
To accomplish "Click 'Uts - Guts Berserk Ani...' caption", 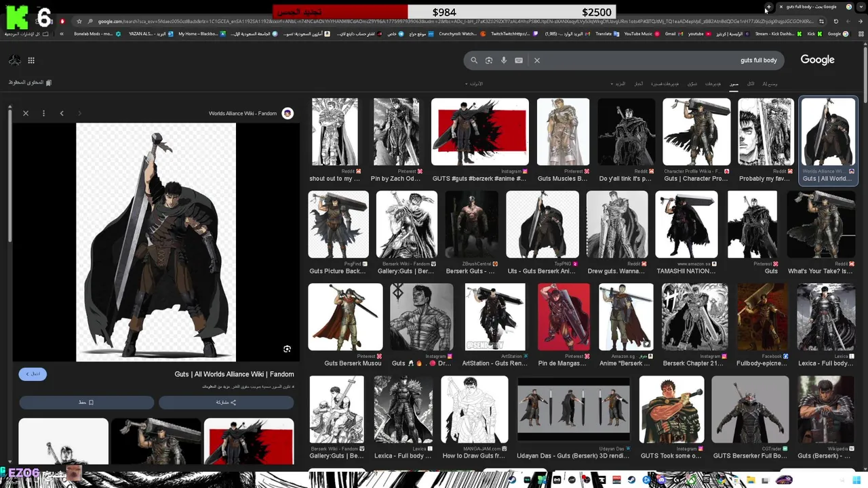I will pyautogui.click(x=542, y=271).
